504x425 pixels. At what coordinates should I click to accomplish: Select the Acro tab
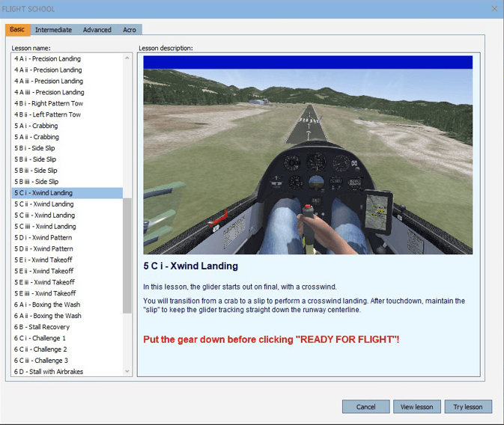[130, 30]
